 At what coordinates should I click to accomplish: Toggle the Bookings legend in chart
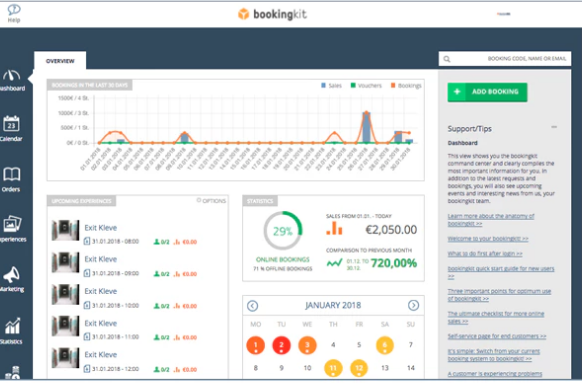406,85
